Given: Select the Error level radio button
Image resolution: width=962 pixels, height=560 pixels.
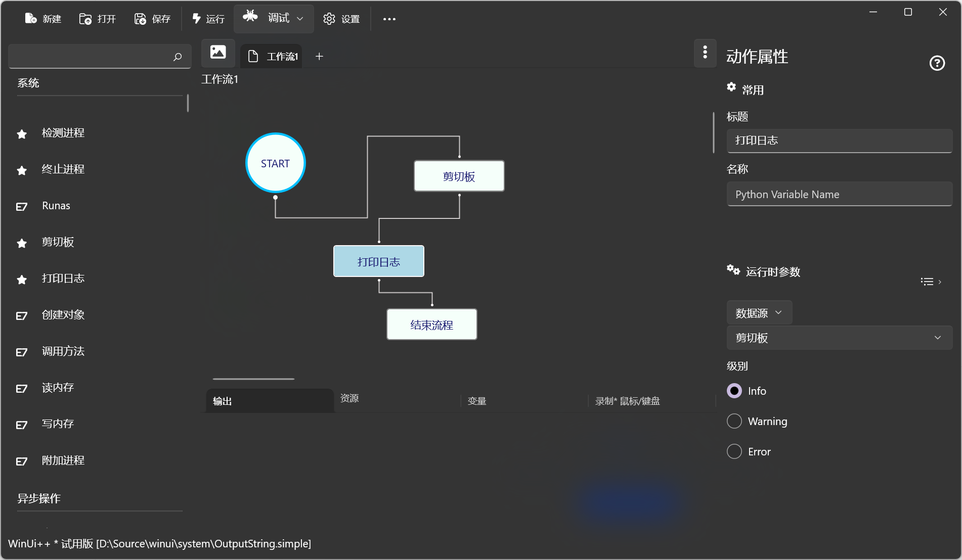Looking at the screenshot, I should click(x=734, y=452).
